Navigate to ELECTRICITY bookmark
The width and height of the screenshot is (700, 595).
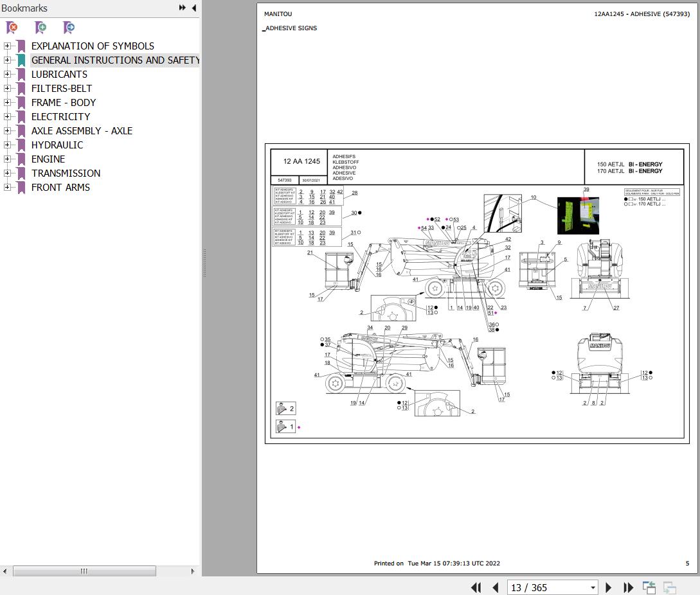[x=60, y=116]
